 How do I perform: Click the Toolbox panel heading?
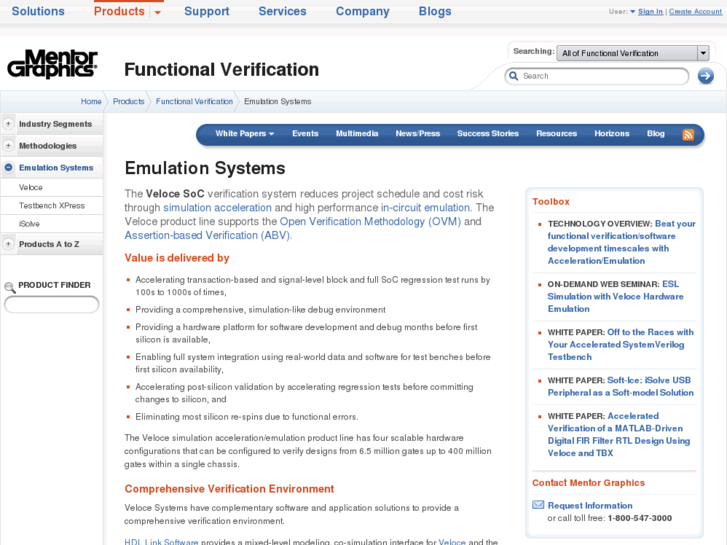[551, 201]
